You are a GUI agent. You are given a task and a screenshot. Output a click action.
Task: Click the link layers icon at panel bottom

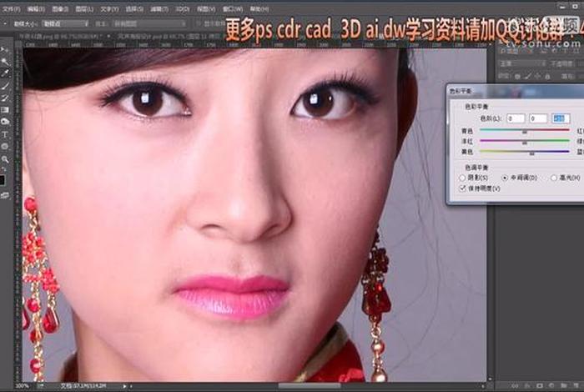click(515, 386)
